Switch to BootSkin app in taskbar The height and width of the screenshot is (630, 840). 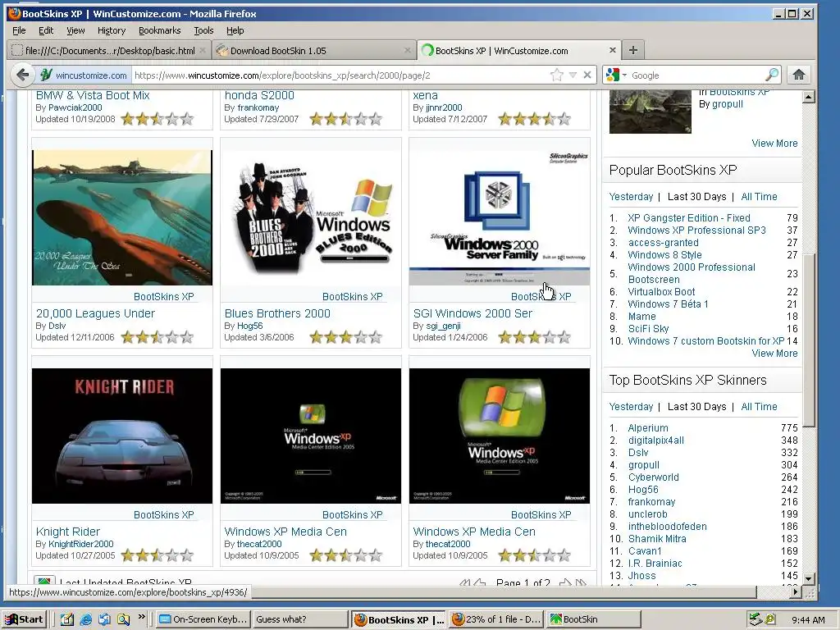[595, 619]
